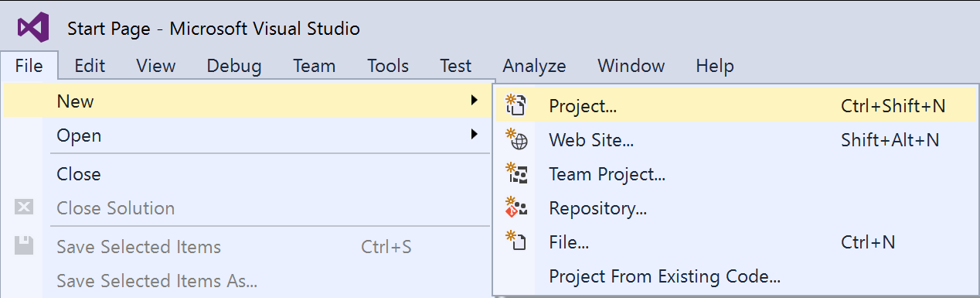Click the New Web Site globe icon
This screenshot has width=980, height=298.
pos(516,139)
